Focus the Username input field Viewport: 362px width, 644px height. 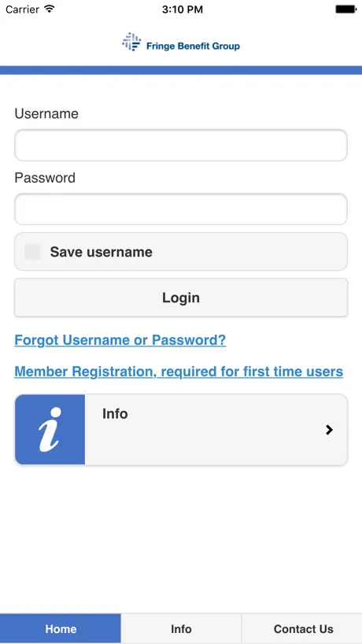[181, 145]
